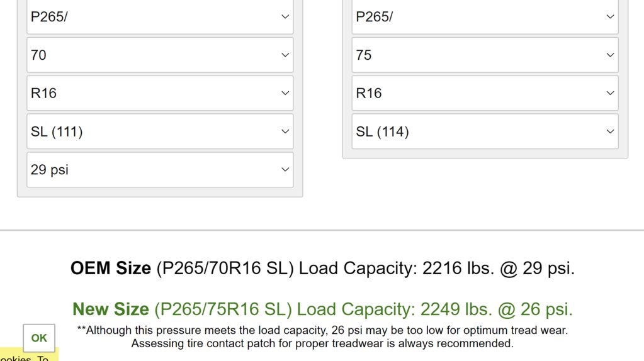Screen dimensions: 644x361
Task: Click the OEM Size load capacity result
Action: click(322, 269)
